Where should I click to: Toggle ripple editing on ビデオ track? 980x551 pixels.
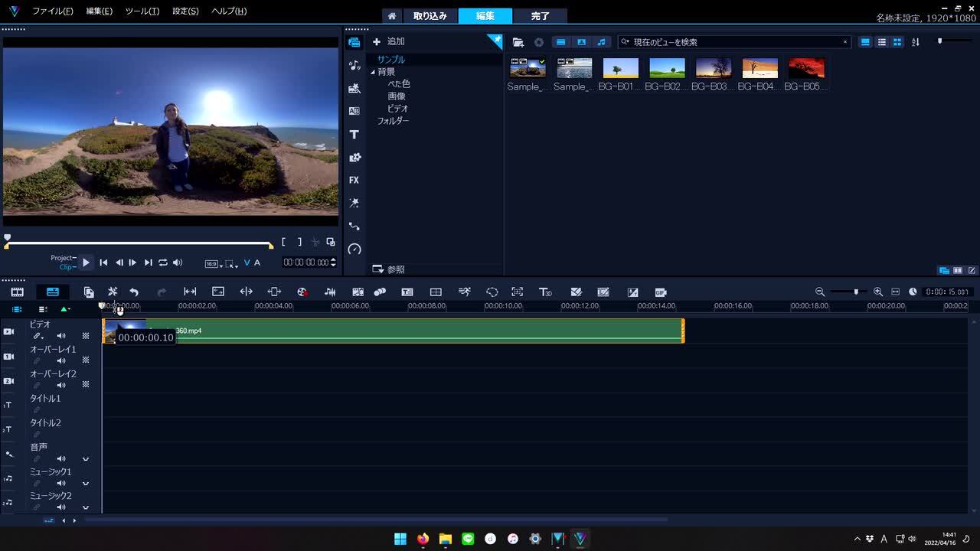37,336
